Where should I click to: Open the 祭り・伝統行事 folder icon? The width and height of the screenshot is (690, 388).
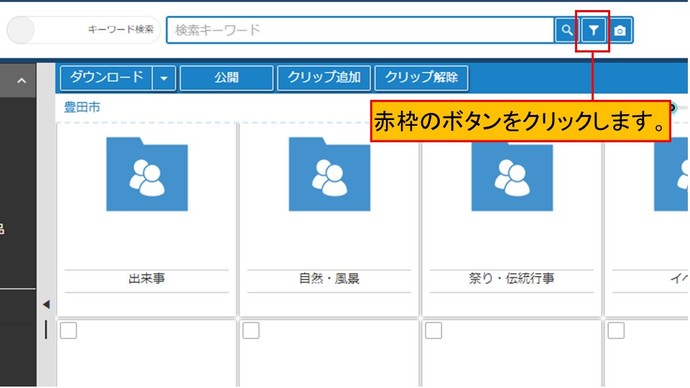pos(512,176)
